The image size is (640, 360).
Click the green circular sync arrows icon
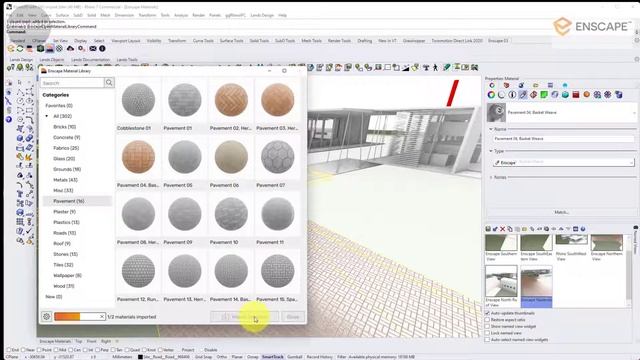point(20,49)
